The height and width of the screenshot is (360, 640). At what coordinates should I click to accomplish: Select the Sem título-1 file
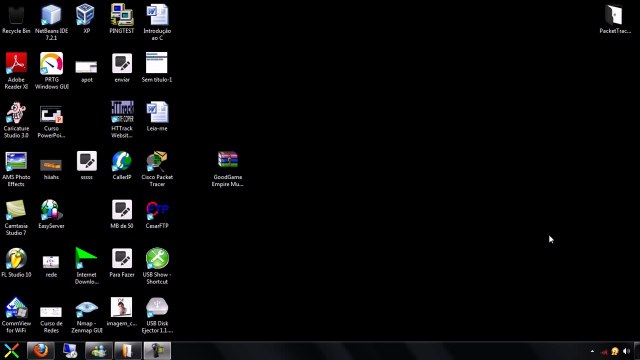pos(157,68)
